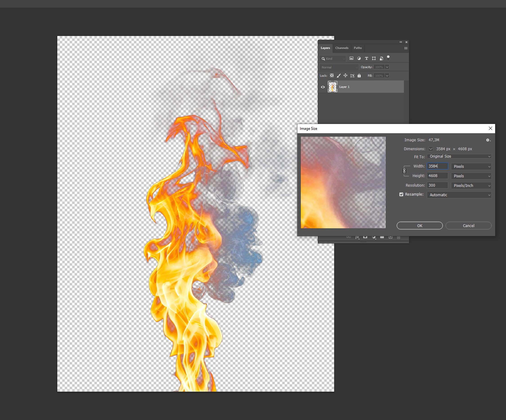
Task: Dismiss the Image Size dialog with Cancel
Action: tap(468, 226)
